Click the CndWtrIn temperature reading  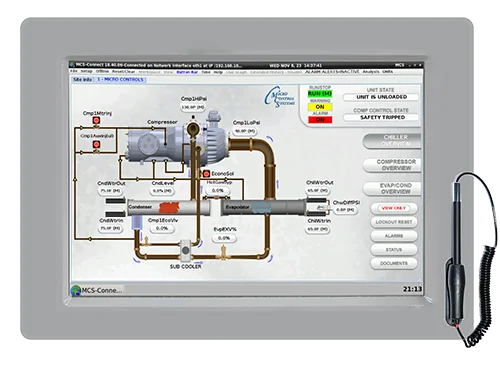click(111, 228)
